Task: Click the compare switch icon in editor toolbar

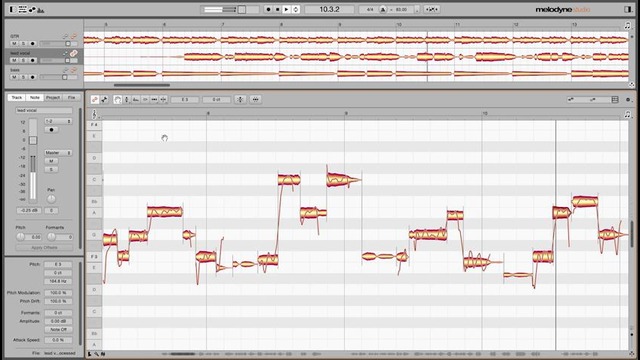Action: [x=104, y=100]
